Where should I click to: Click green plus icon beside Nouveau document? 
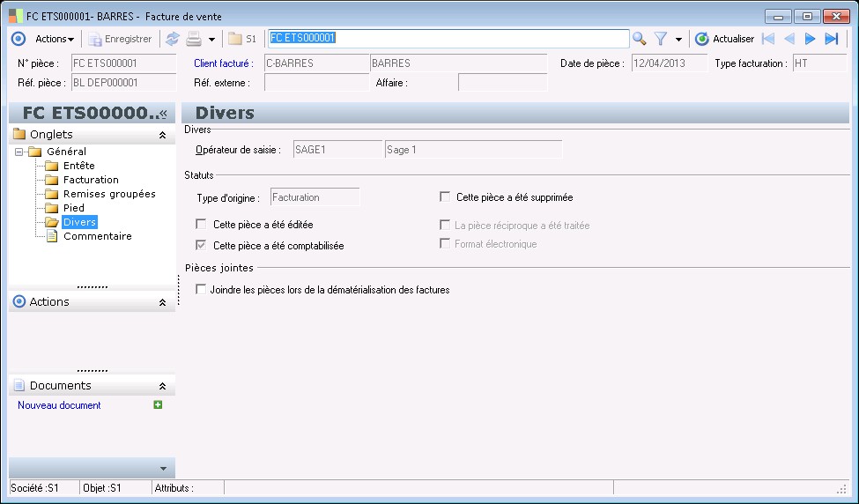click(x=158, y=405)
